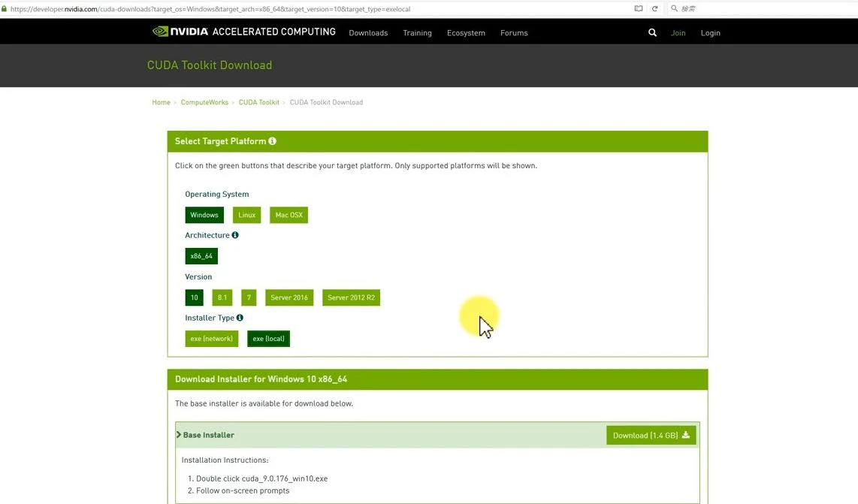Open the Training menu
The width and height of the screenshot is (858, 504).
[418, 33]
